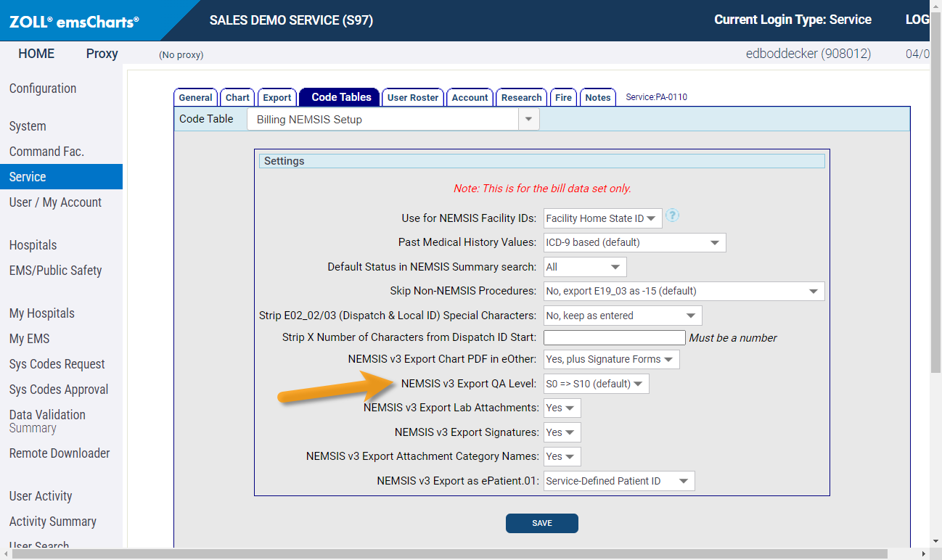Open the Export as ePatient.01 dropdown
The image size is (942, 560).
click(618, 481)
